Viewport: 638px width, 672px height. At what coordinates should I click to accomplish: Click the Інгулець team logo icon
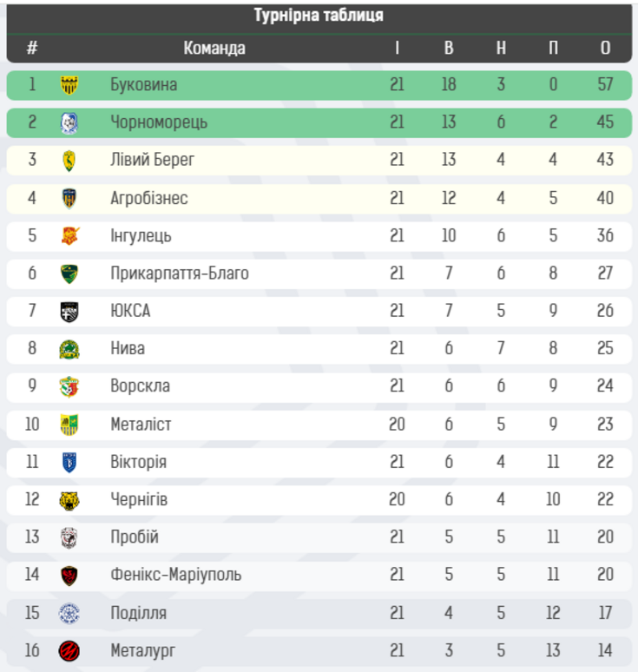click(x=69, y=236)
